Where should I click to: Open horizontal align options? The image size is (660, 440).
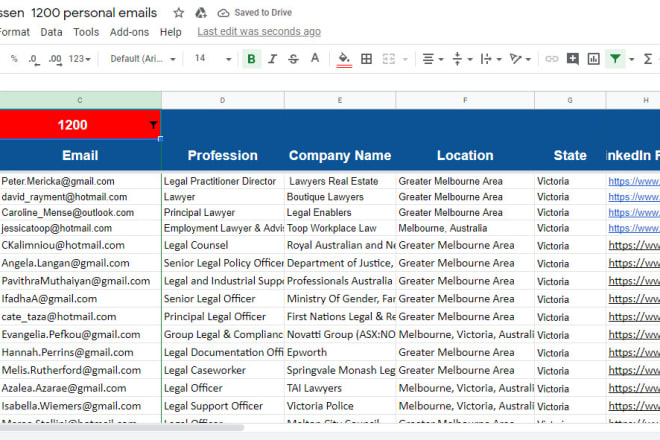tap(433, 59)
